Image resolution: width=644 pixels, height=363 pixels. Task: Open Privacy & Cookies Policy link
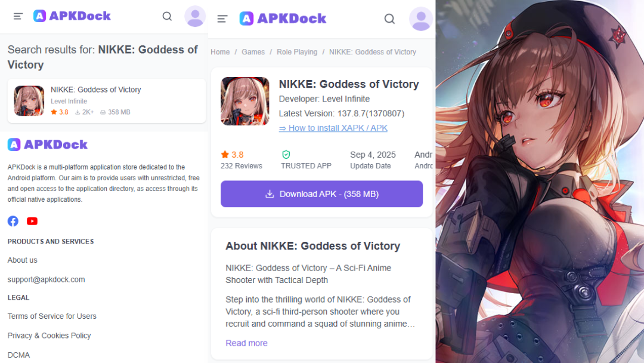49,336
